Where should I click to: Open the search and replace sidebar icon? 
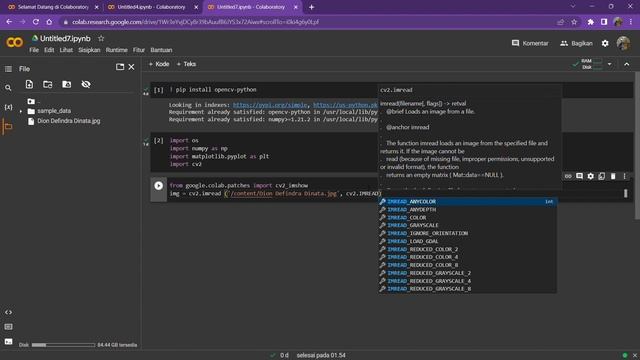pyautogui.click(x=8, y=88)
